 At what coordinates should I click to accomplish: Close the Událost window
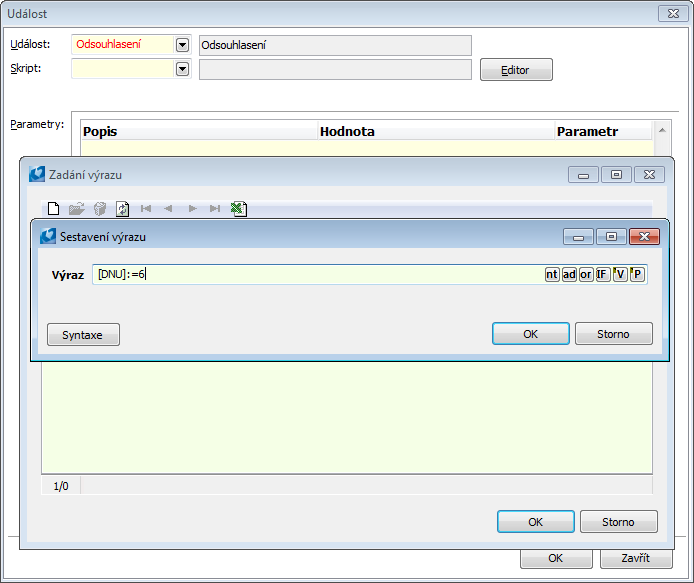coord(673,13)
